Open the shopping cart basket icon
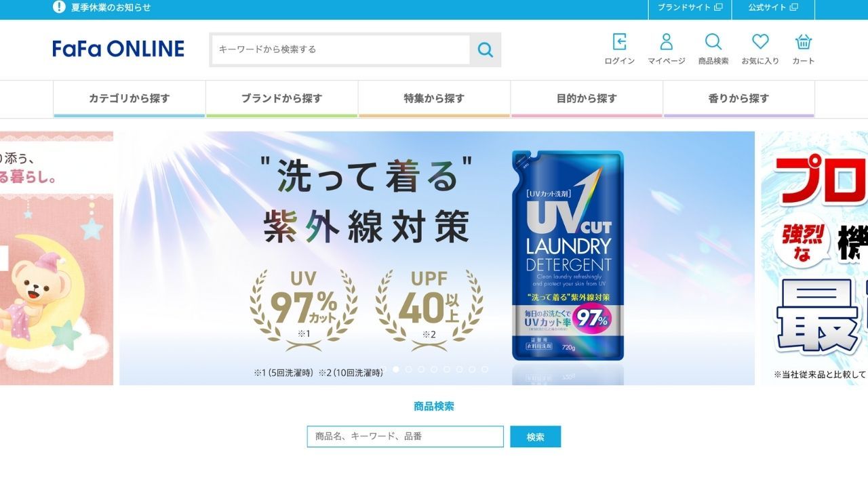 pyautogui.click(x=804, y=42)
